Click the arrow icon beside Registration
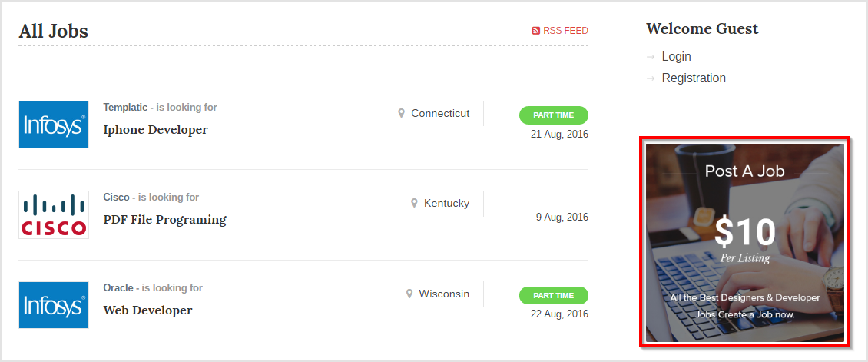The image size is (868, 362). pos(651,78)
